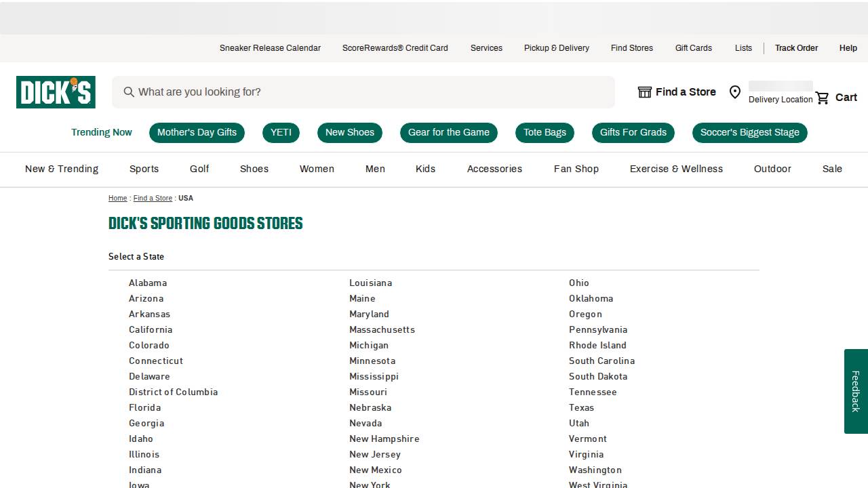Open the Track Order page
Screen dimensions: 868x488
click(796, 48)
